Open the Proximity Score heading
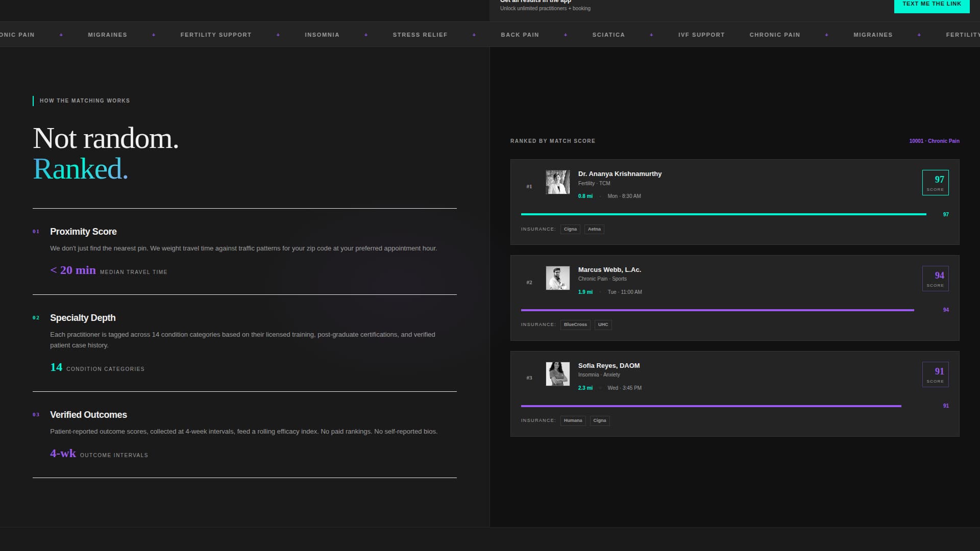The height and width of the screenshot is (551, 980). (x=83, y=232)
